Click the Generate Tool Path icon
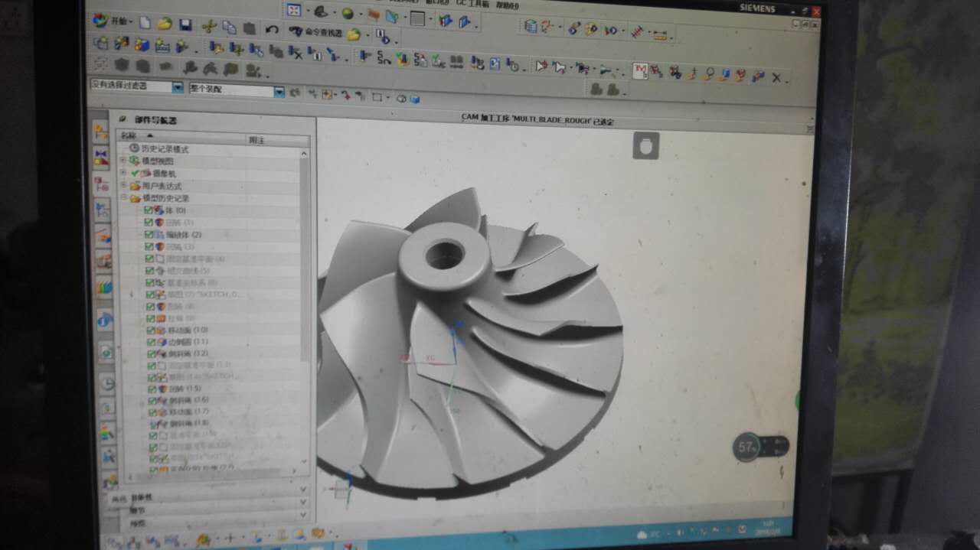Viewport: 980px width, 550px height. 365,56
